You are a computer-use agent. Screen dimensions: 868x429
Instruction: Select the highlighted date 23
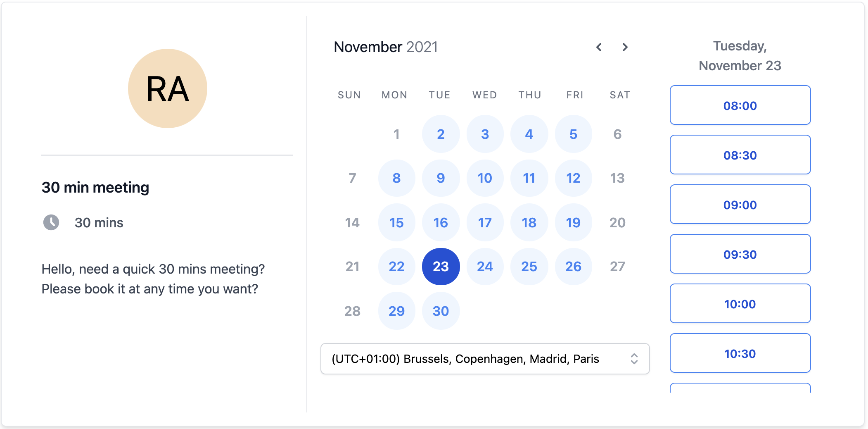[x=441, y=267]
